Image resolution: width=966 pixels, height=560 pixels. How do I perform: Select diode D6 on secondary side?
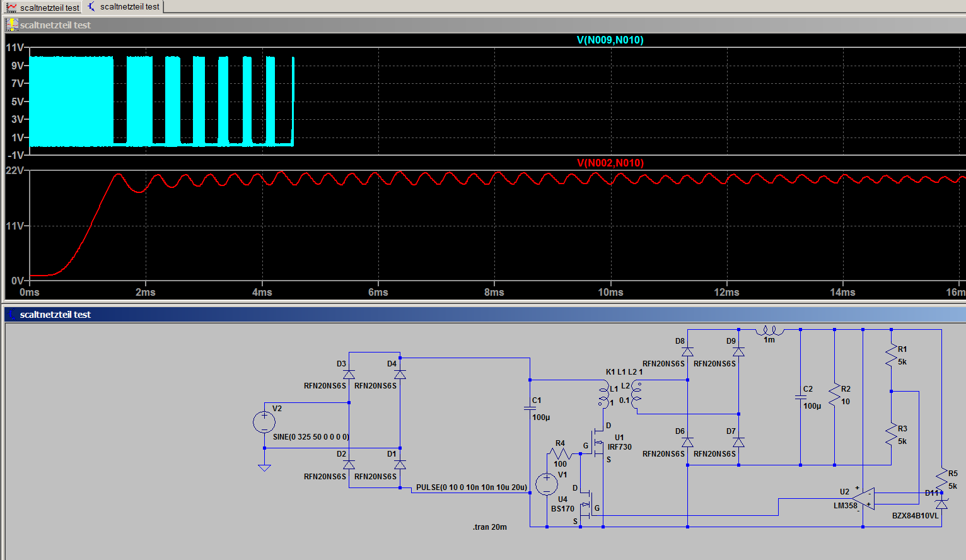(687, 442)
